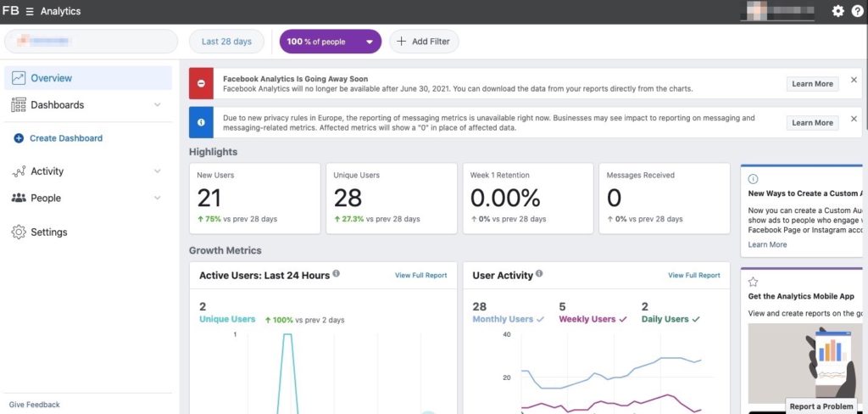Open the hamburger menu next to FB

coord(30,11)
